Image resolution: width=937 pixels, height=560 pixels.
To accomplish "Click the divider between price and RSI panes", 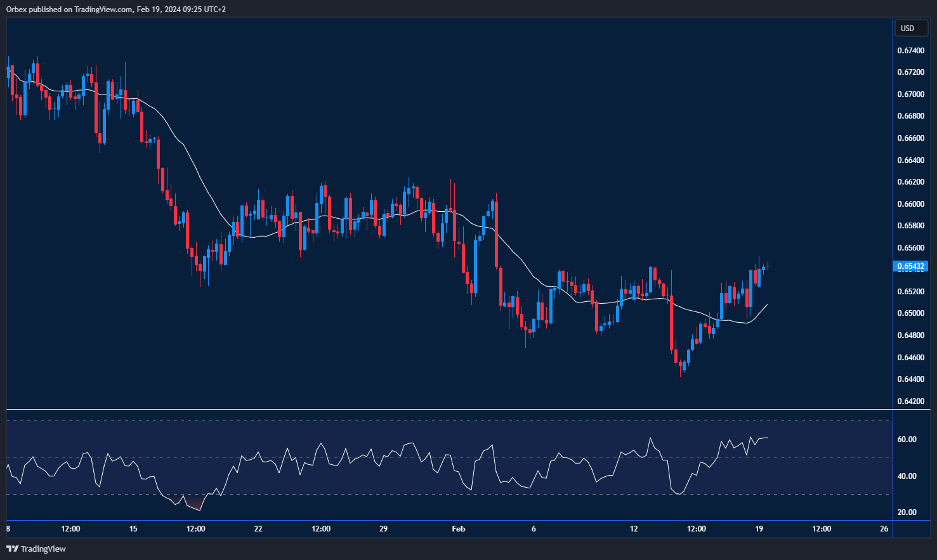I will (x=449, y=410).
